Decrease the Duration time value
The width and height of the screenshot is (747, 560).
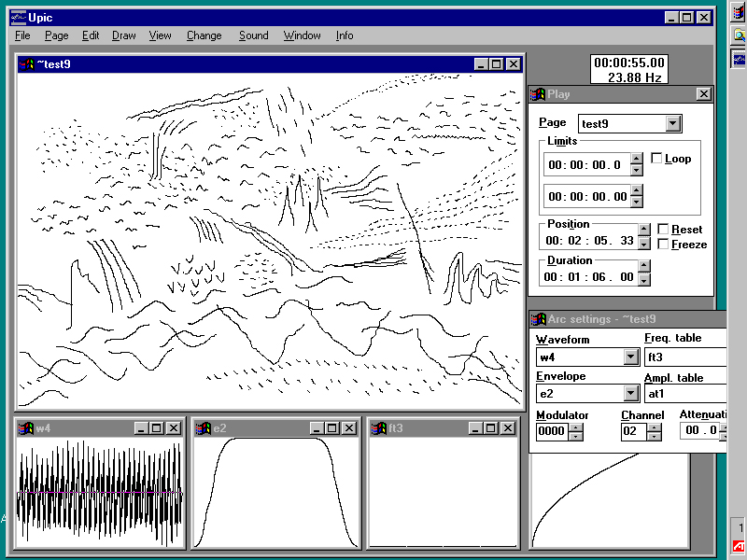(644, 279)
